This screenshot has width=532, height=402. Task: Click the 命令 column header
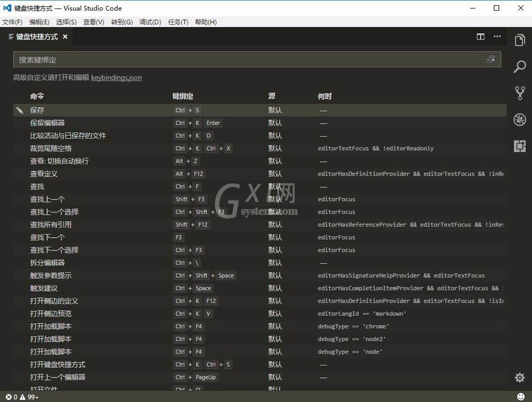click(x=37, y=96)
